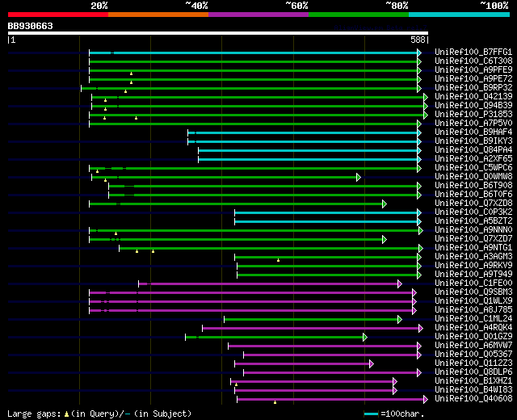Open the UniRef100_C0P3K2 entry
This screenshot has height=420, width=517.
point(473,212)
